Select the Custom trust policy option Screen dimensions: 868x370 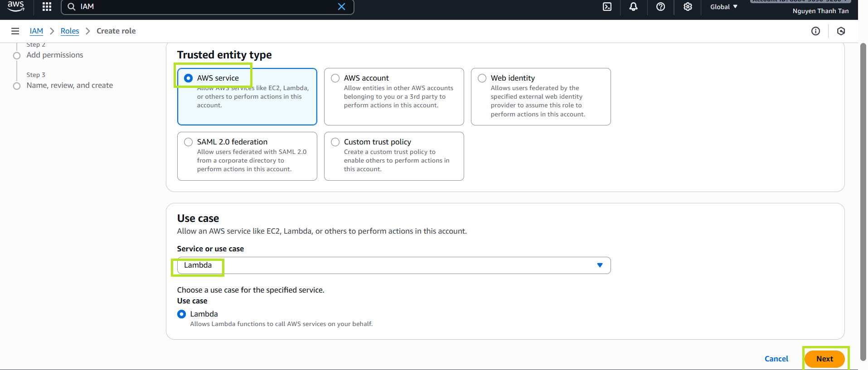(335, 142)
